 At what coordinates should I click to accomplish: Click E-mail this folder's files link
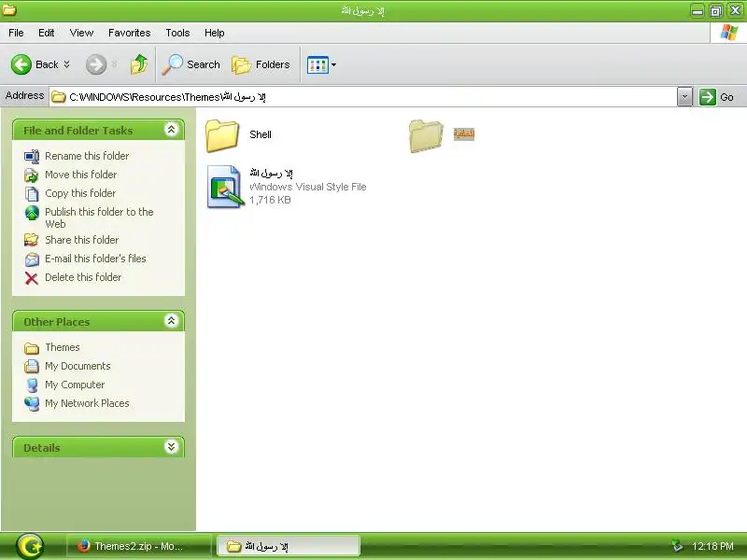(95, 259)
